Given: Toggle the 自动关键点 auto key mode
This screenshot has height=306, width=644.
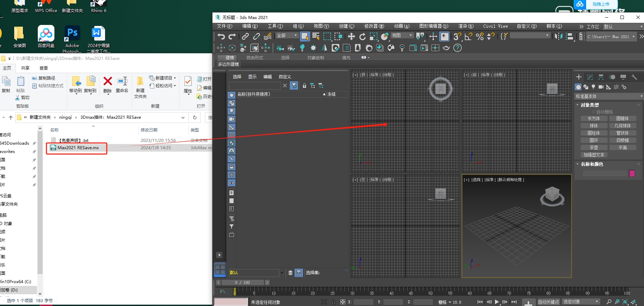Looking at the screenshot, I should [548, 302].
